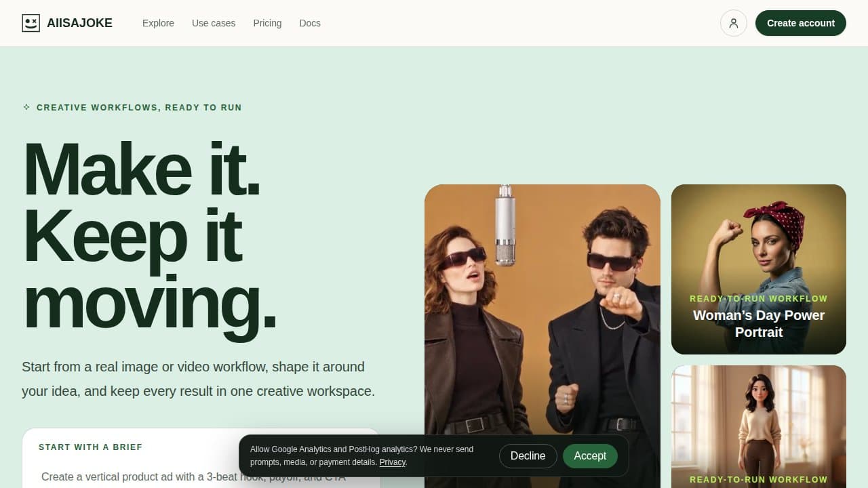Click the Create account button
The image size is (868, 488).
coord(801,23)
